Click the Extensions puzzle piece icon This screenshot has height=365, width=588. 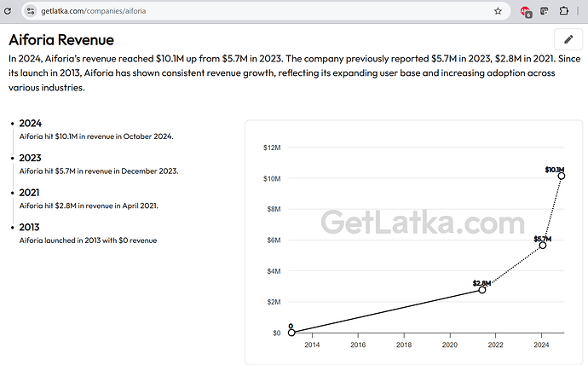point(563,11)
